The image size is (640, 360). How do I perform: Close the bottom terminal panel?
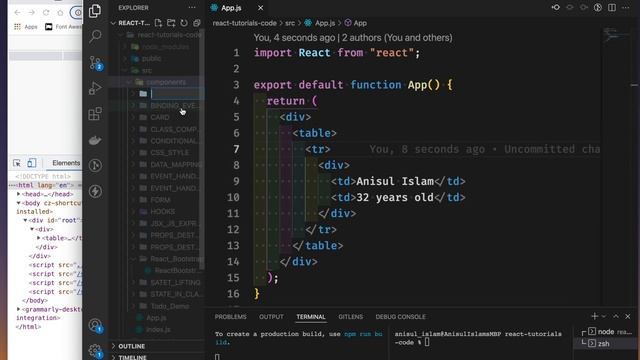pyautogui.click(x=628, y=316)
